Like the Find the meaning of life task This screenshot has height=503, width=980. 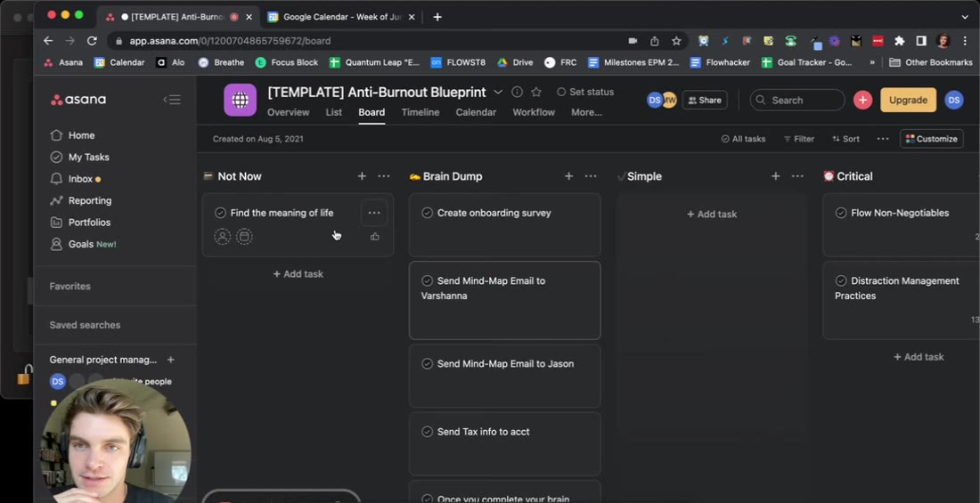pyautogui.click(x=374, y=236)
